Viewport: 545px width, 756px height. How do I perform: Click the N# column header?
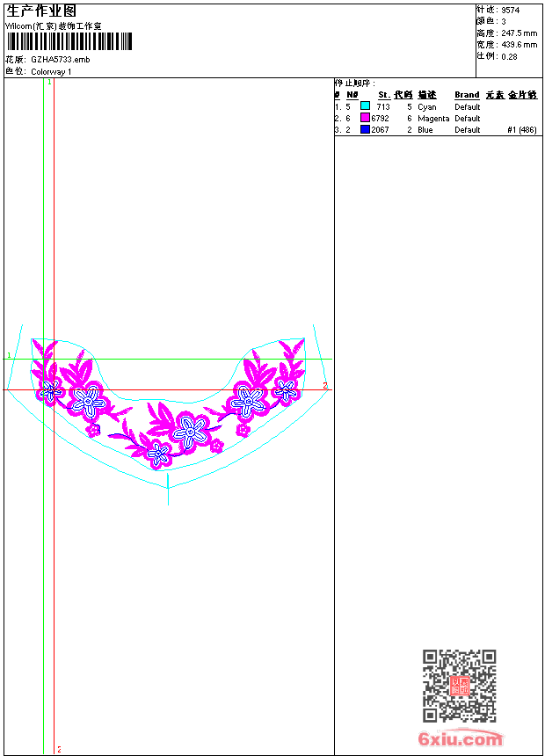[x=352, y=95]
